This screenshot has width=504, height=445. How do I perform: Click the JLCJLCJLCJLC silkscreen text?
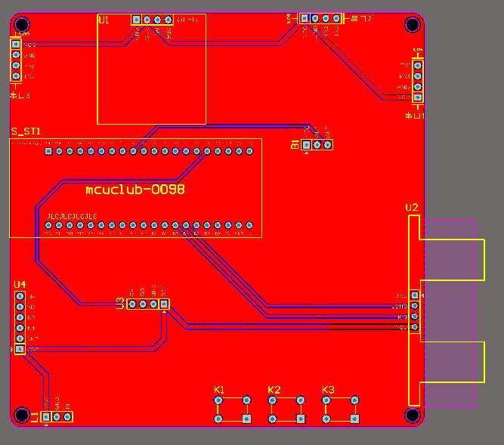pos(73,217)
